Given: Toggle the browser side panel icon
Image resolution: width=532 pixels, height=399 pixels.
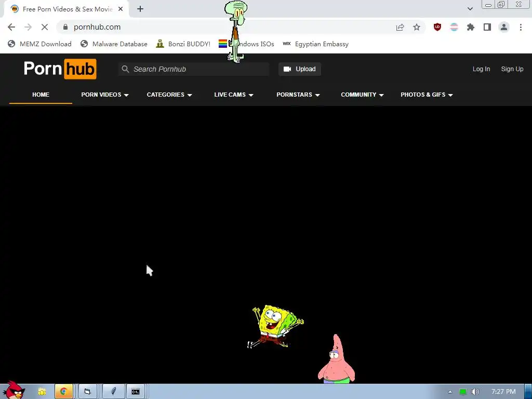Looking at the screenshot, I should [x=487, y=27].
